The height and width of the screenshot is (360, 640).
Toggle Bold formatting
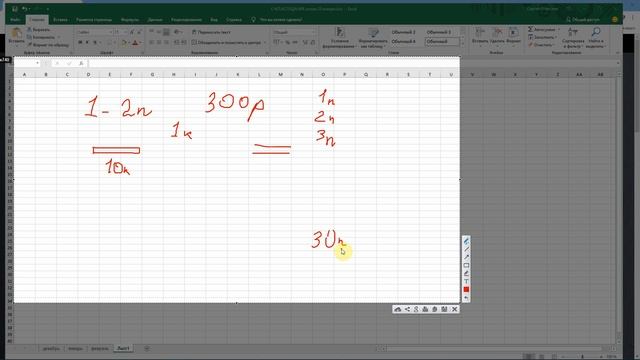tap(80, 42)
